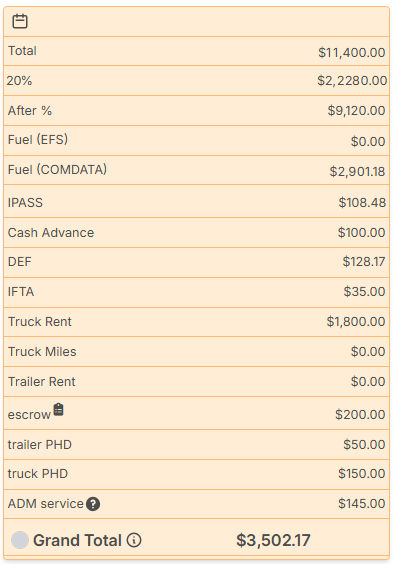Select the Truck Rent amount $1,800.00

[x=356, y=321]
